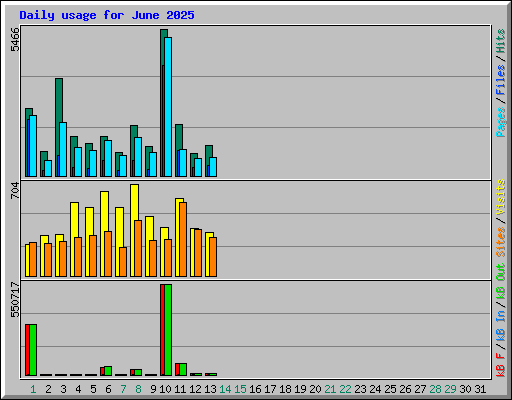Click the cyan Pages bar for day 10
512x400 pixels.
168,107
